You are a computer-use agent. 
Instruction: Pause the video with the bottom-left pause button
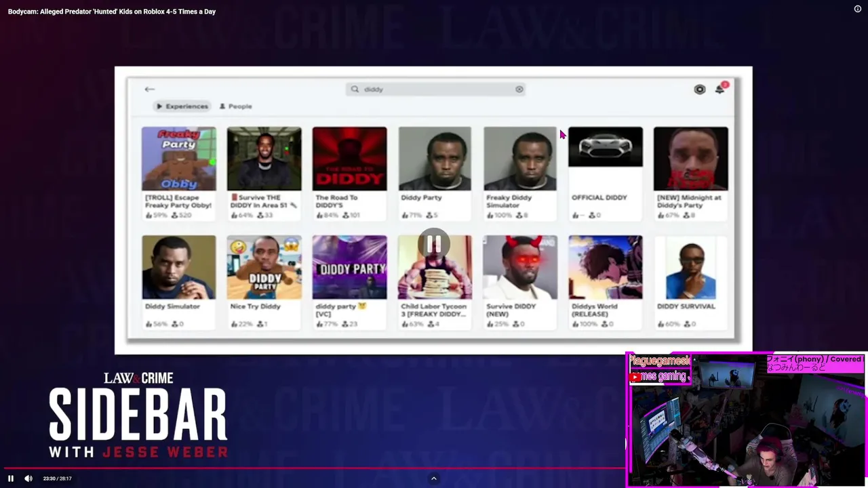point(11,479)
